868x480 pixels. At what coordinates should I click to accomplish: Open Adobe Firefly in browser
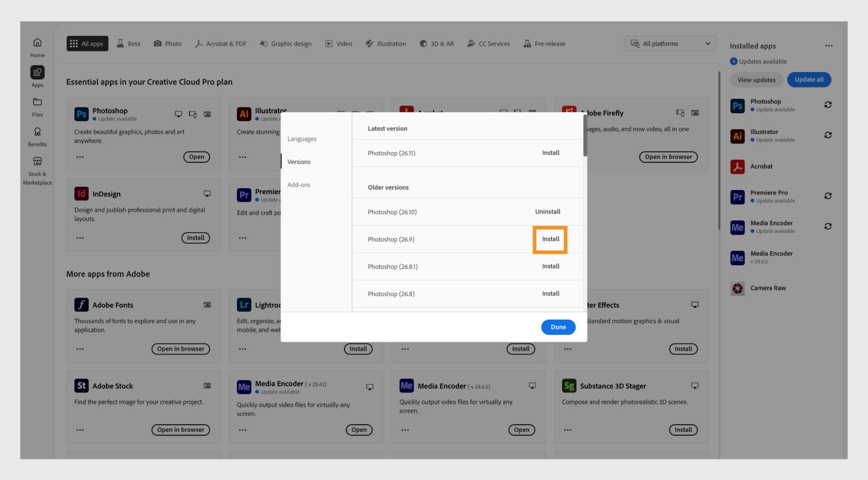click(668, 157)
